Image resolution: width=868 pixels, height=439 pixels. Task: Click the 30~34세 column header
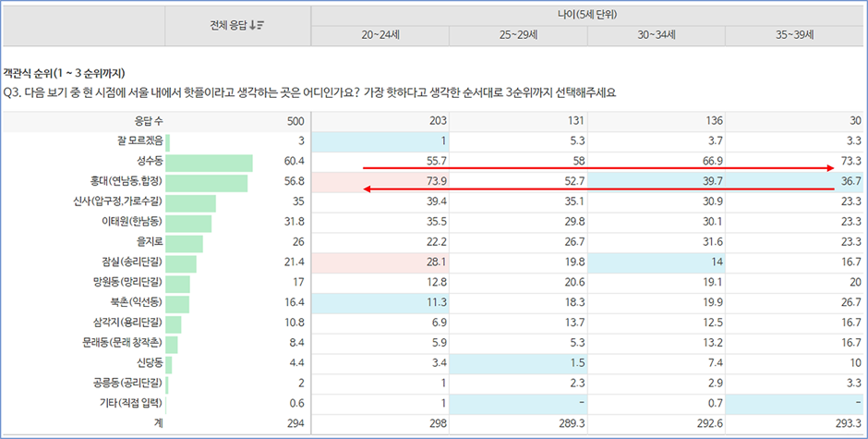coord(656,35)
